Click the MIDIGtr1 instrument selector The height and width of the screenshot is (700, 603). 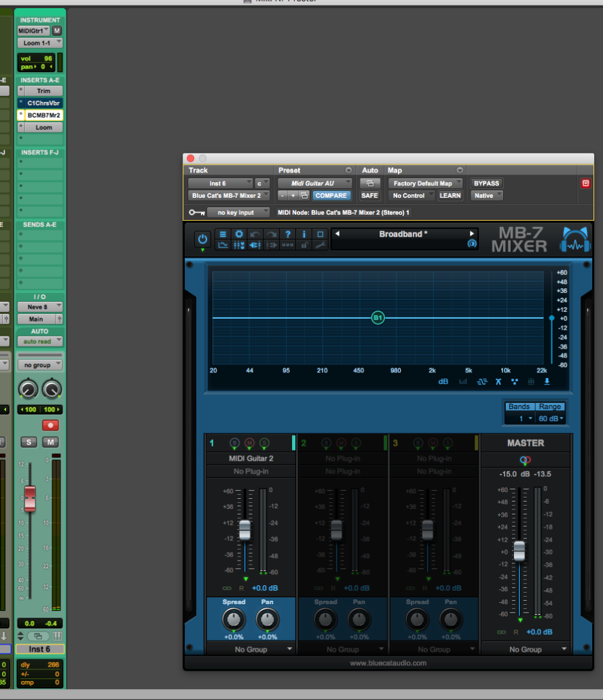point(34,31)
